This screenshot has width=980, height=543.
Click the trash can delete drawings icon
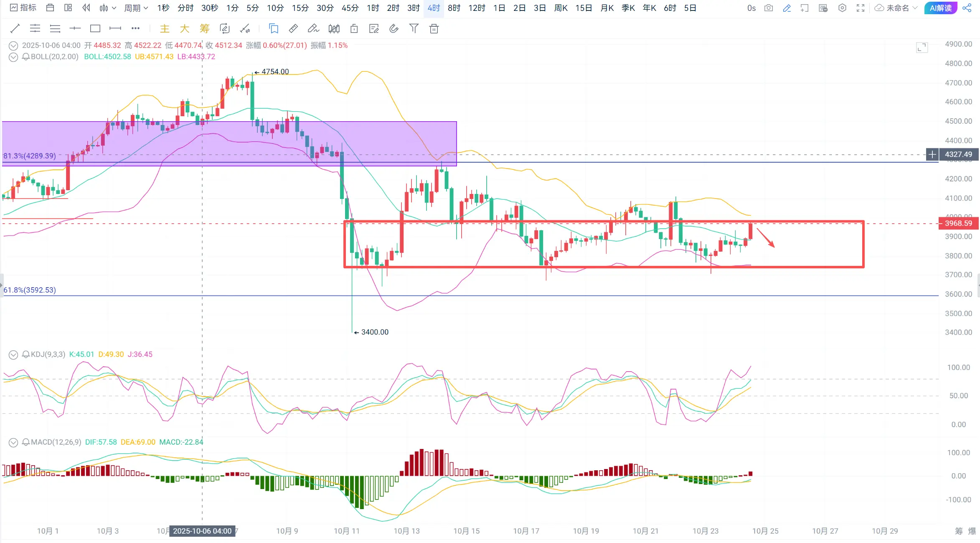[434, 28]
